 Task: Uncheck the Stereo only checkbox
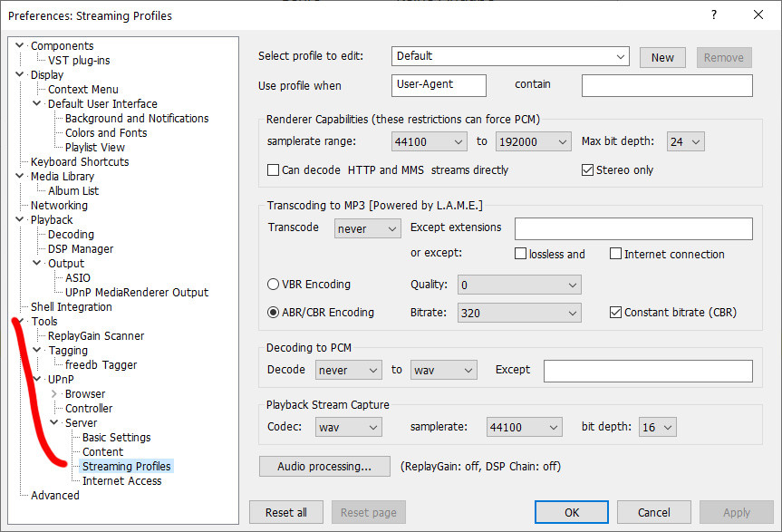587,170
